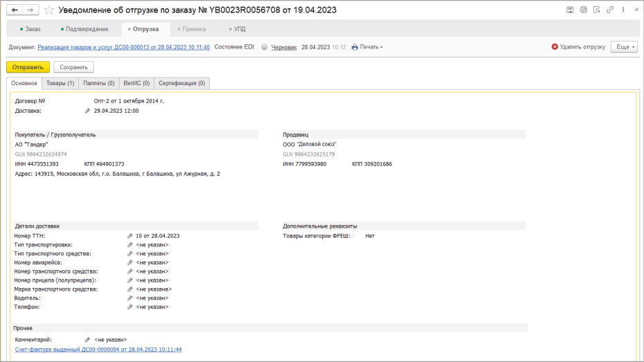The image size is (644, 362).
Task: Click the back navigation arrow
Action: 15,10
